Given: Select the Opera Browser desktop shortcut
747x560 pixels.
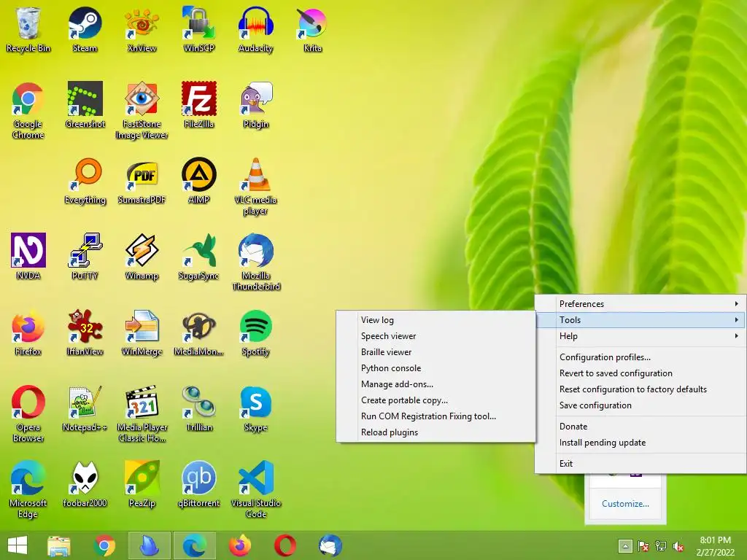Looking at the screenshot, I should 28,414.
